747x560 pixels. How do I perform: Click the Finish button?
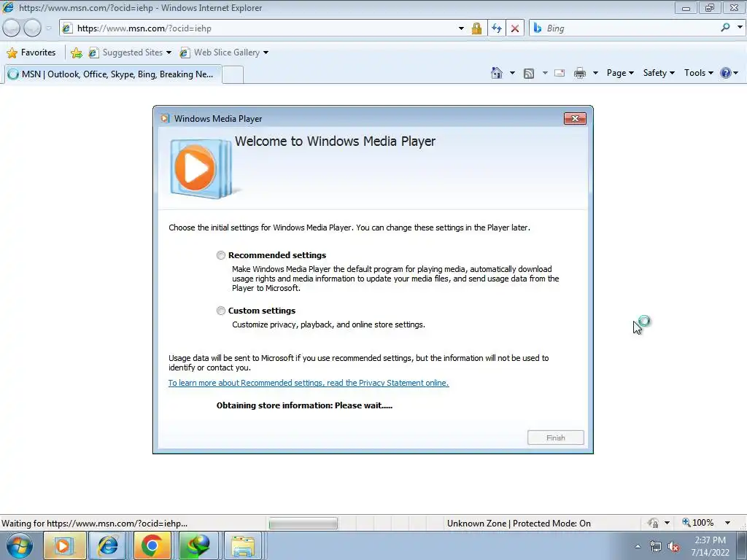click(555, 437)
